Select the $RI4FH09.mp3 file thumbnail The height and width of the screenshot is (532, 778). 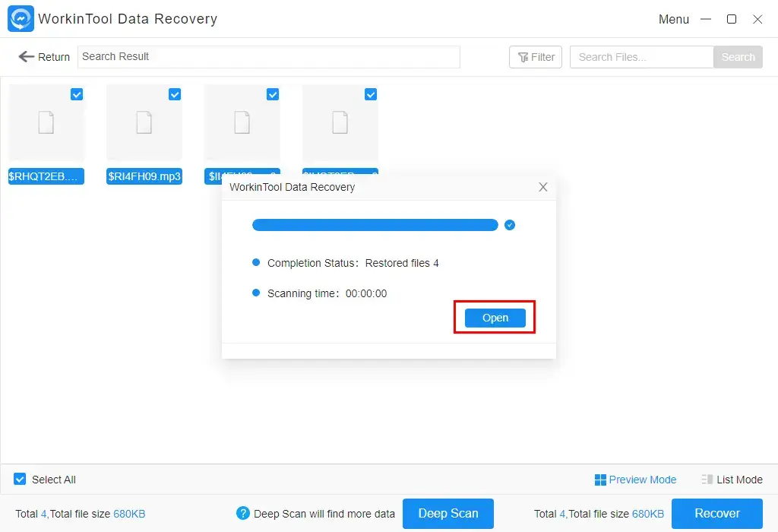tap(144, 122)
